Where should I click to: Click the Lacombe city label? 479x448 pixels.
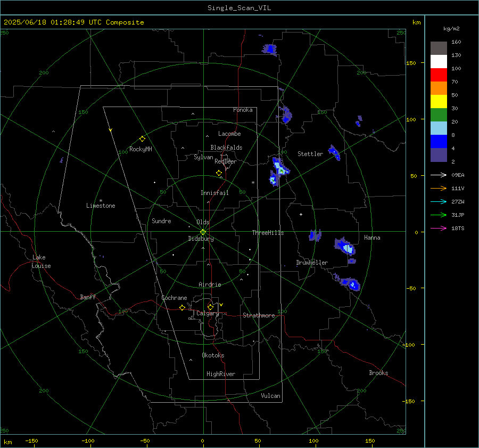pyautogui.click(x=229, y=134)
